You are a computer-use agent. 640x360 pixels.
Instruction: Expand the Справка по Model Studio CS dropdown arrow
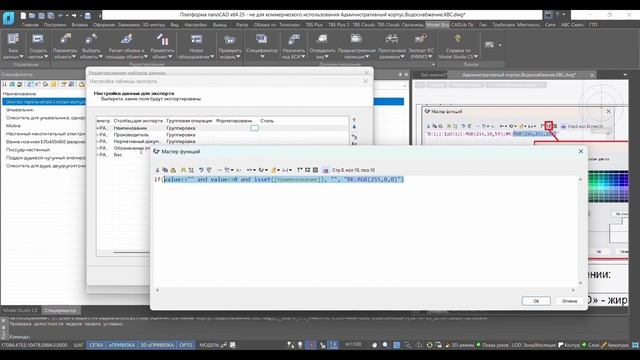[476, 57]
